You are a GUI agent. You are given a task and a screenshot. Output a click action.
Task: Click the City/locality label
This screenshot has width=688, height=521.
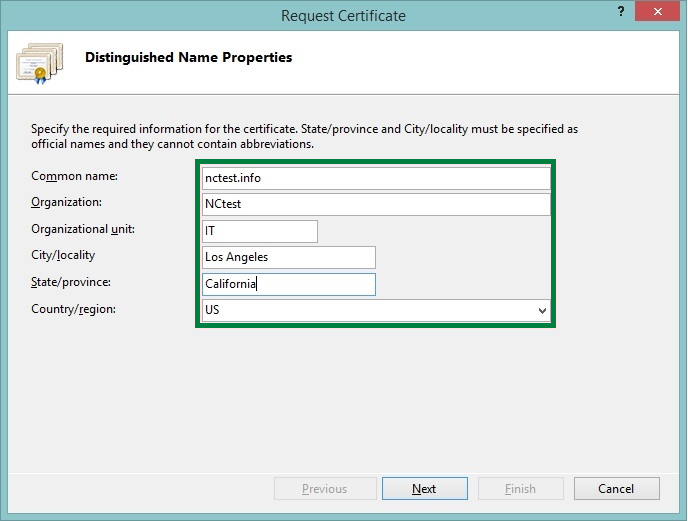click(x=63, y=255)
